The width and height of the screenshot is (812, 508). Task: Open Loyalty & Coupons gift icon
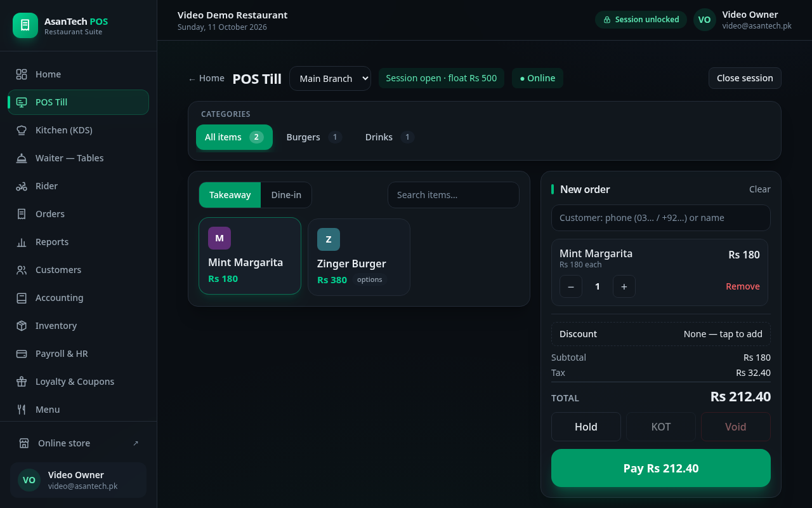point(22,382)
